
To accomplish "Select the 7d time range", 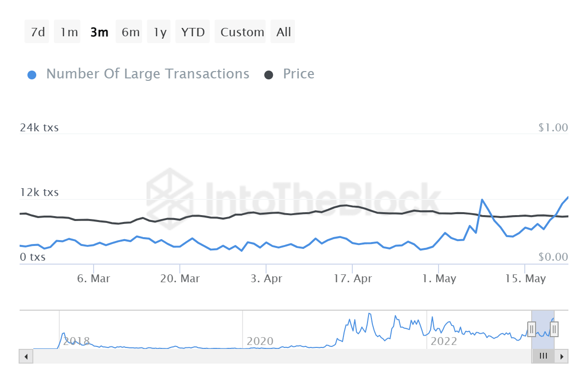I will (38, 32).
